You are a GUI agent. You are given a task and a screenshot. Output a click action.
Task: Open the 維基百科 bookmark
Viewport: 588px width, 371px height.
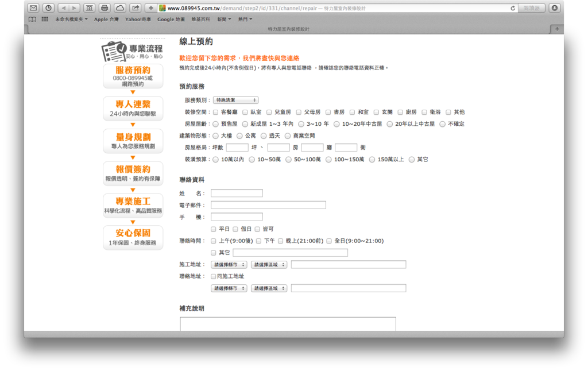click(x=200, y=19)
